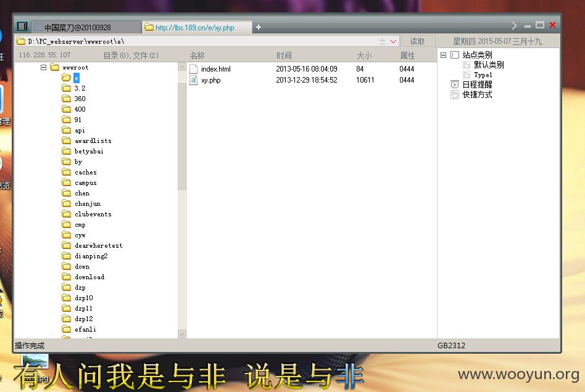Open the path history dropdown arrow
Image resolution: width=585 pixels, height=392 pixels.
coord(393,41)
